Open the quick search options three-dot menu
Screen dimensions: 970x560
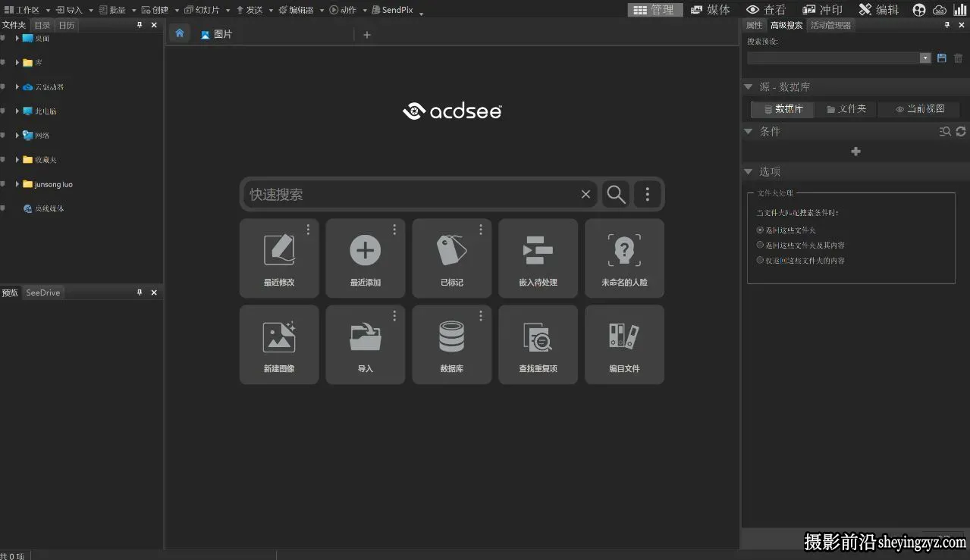click(x=647, y=194)
